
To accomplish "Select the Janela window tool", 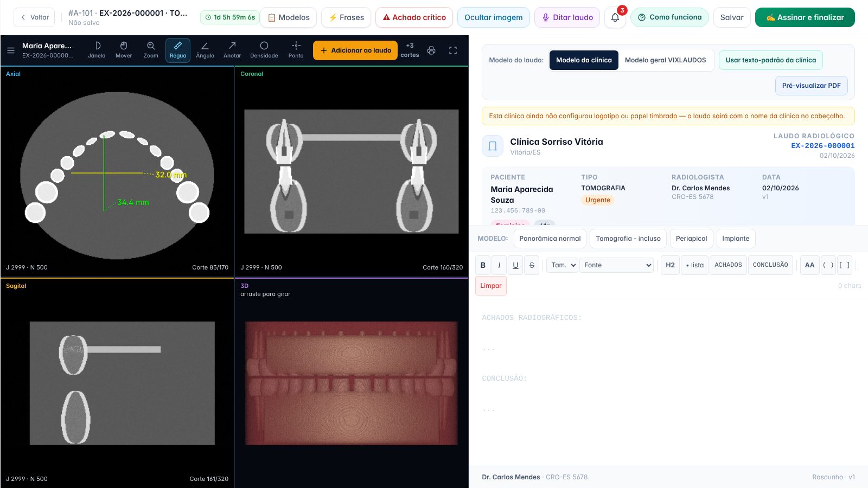I will (x=97, y=50).
